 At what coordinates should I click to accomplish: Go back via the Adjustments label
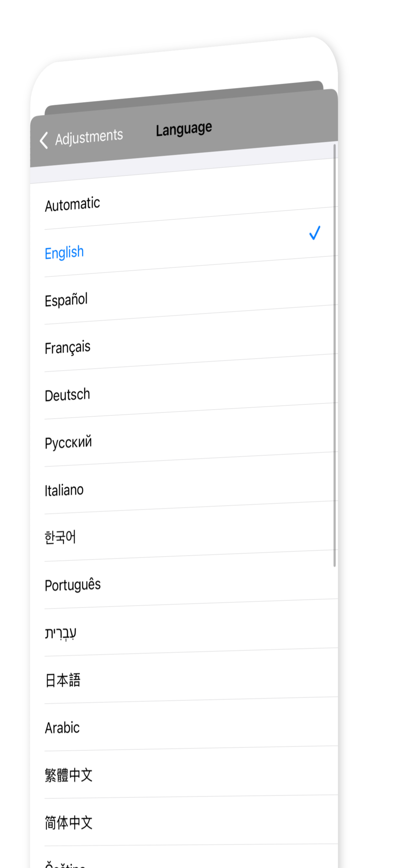pyautogui.click(x=88, y=137)
